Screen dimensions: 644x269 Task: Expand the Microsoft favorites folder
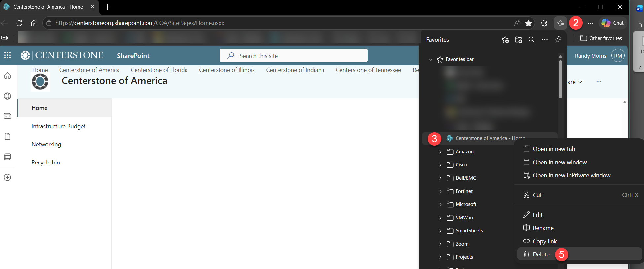click(440, 204)
